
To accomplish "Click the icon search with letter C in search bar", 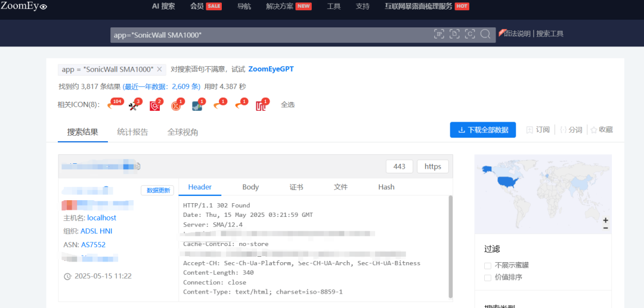I will tap(470, 34).
